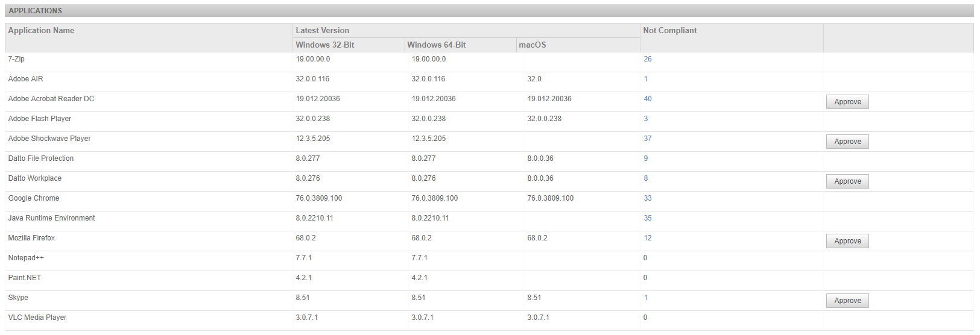Click Shockwave Player 32-bit version 12.3.5.205
The height and width of the screenshot is (335, 980).
[x=313, y=139]
